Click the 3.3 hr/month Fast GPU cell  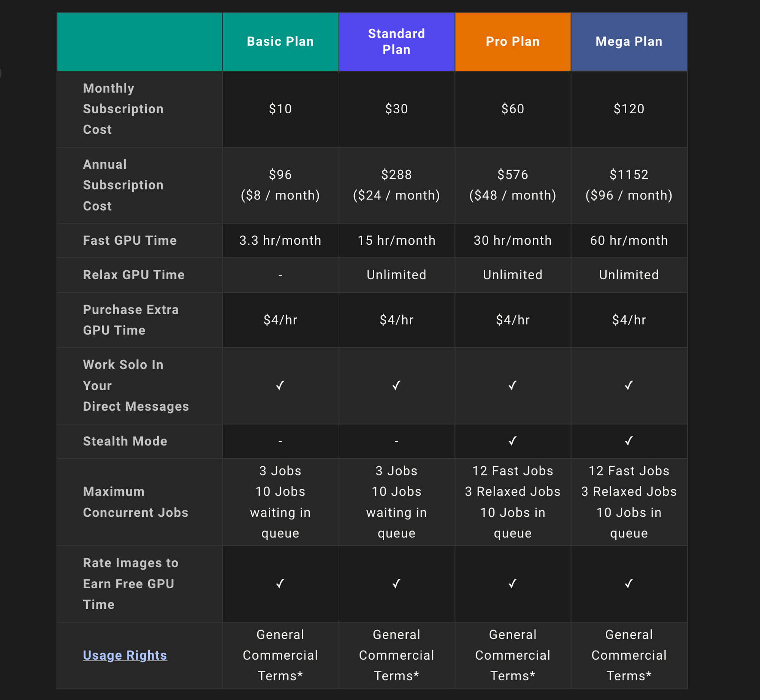point(280,241)
